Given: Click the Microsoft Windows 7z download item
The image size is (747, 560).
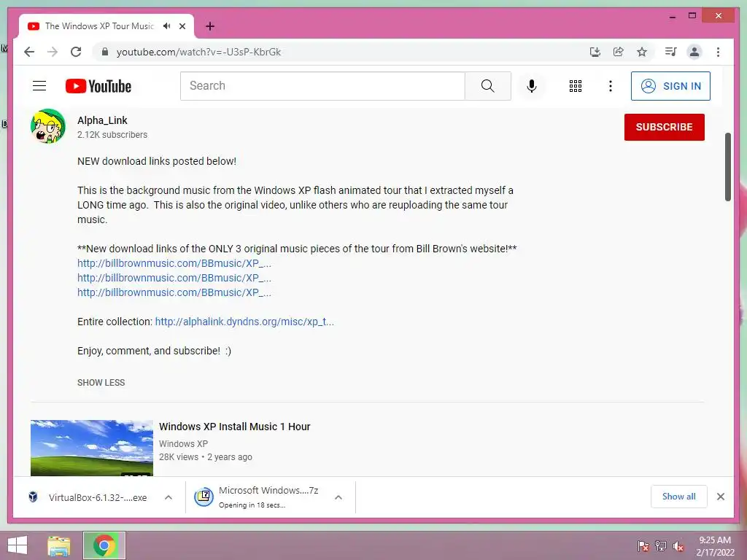Looking at the screenshot, I should (258, 497).
